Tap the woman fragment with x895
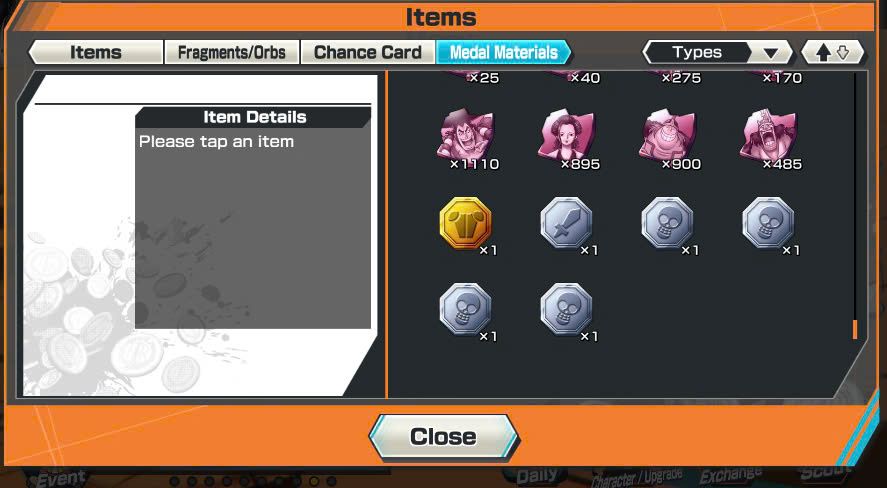887x488 pixels. (566, 136)
